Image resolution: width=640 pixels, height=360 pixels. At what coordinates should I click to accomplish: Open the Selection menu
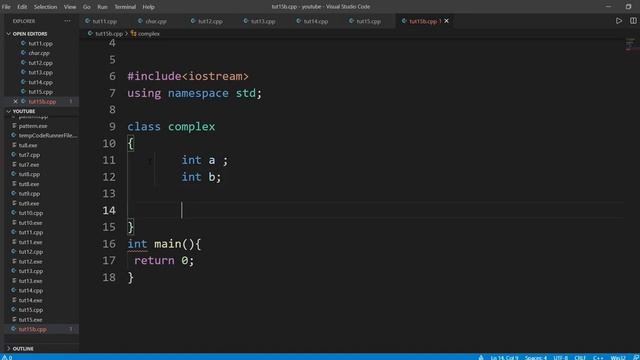tap(45, 7)
